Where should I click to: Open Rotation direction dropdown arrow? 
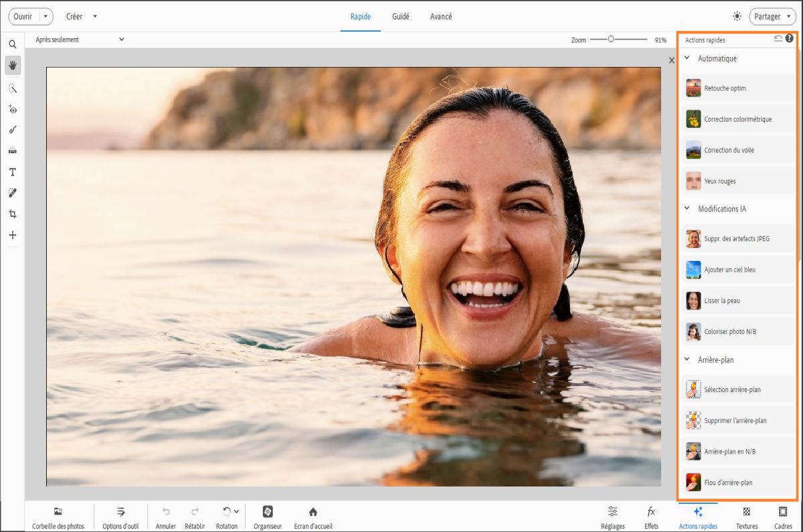(x=236, y=511)
